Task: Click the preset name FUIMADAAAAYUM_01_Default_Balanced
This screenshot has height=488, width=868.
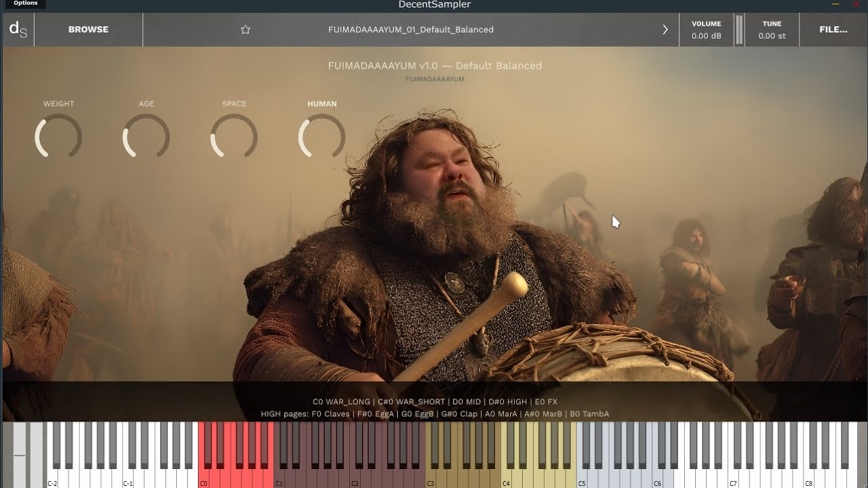Action: 411,30
